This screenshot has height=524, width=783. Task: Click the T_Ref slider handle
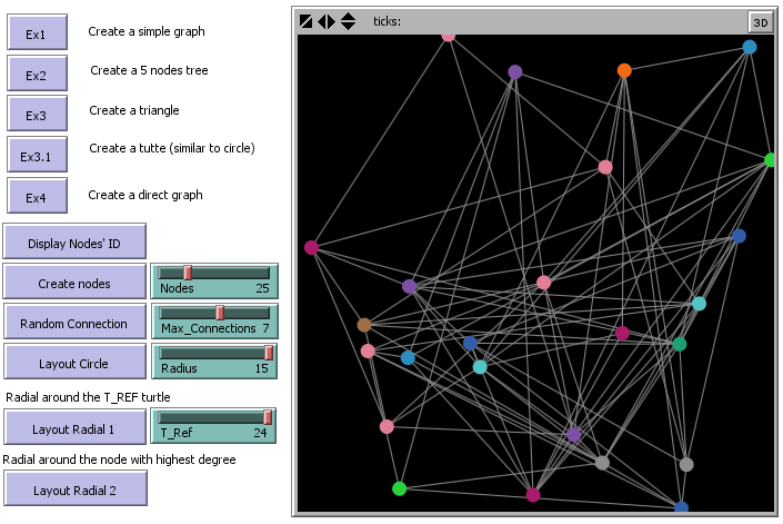coord(267,417)
